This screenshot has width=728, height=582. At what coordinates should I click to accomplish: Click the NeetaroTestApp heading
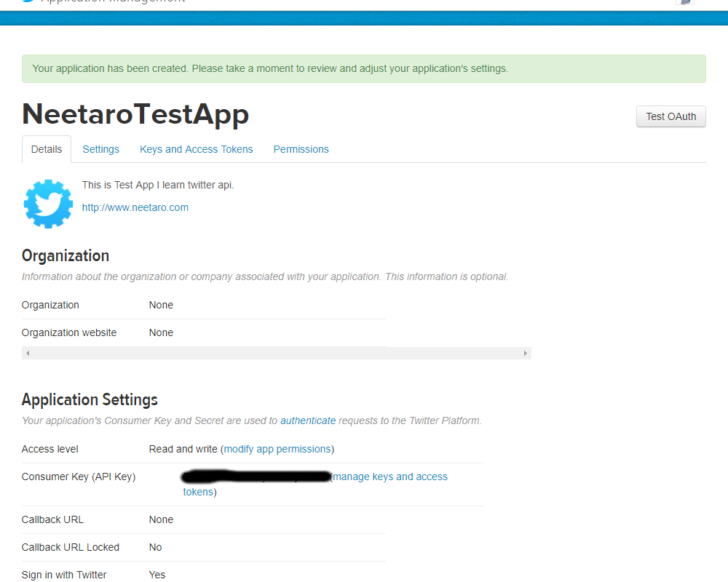click(x=135, y=114)
